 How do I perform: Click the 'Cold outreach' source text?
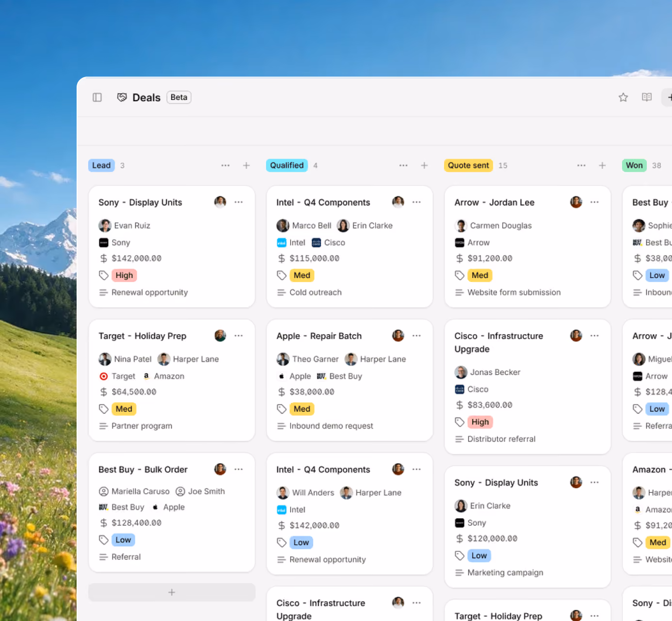tap(316, 293)
